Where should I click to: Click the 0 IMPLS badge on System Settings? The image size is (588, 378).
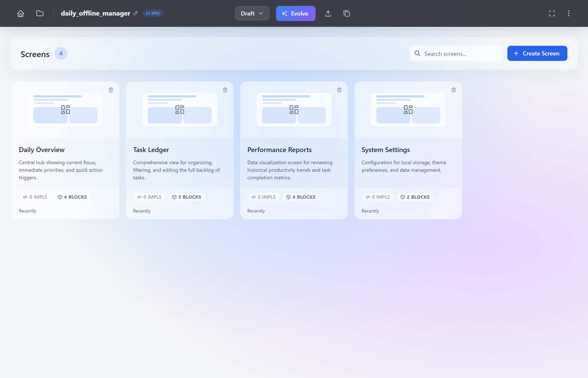click(377, 197)
